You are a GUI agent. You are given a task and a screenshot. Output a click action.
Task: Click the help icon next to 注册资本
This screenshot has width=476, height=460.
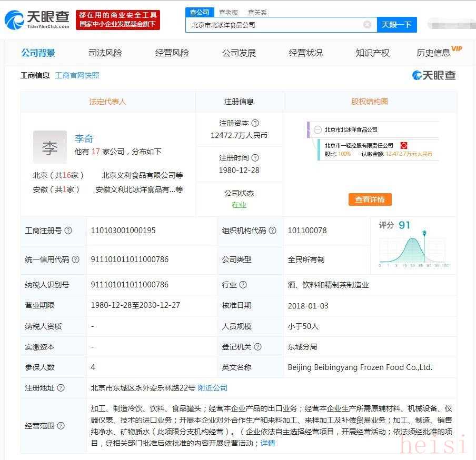[x=255, y=123]
